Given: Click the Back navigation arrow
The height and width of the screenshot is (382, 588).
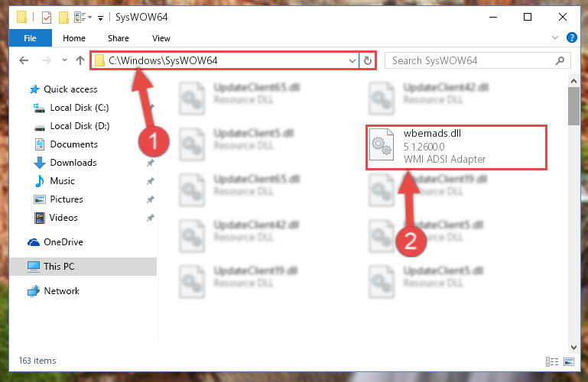Looking at the screenshot, I should (24, 60).
